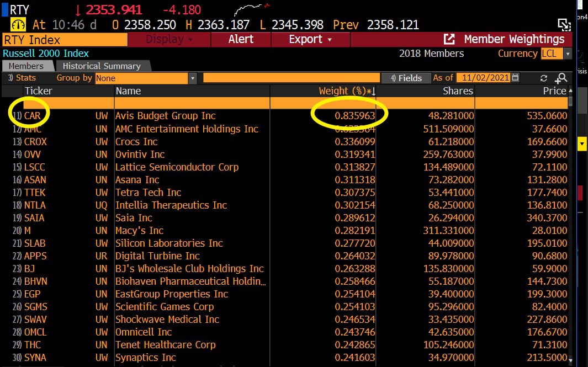This screenshot has height=367, width=588.
Task: Click the pop-out window icon at top right
Action: pos(564,25)
